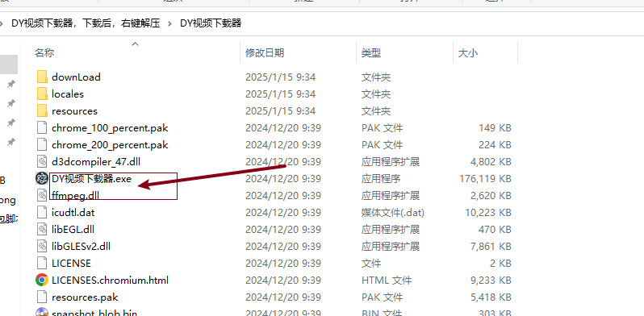Select the file name chrome_200_percent.pak
The height and width of the screenshot is (316, 644).
(x=110, y=145)
